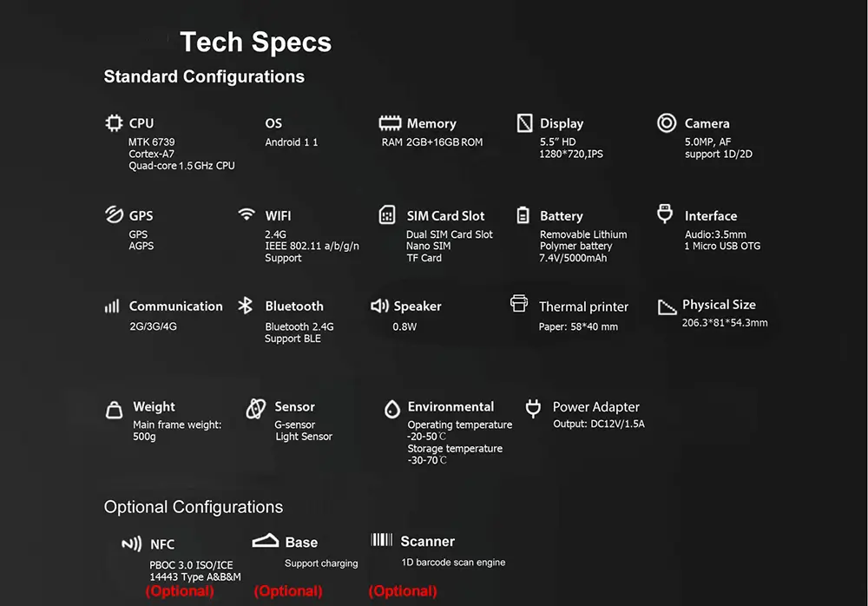The image size is (868, 606).
Task: Click the Power Adapter plug icon
Action: [533, 408]
